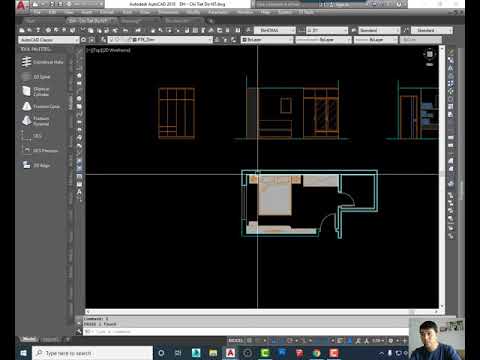
Task: Select the 2D Spiral palette tool
Action: click(36, 77)
